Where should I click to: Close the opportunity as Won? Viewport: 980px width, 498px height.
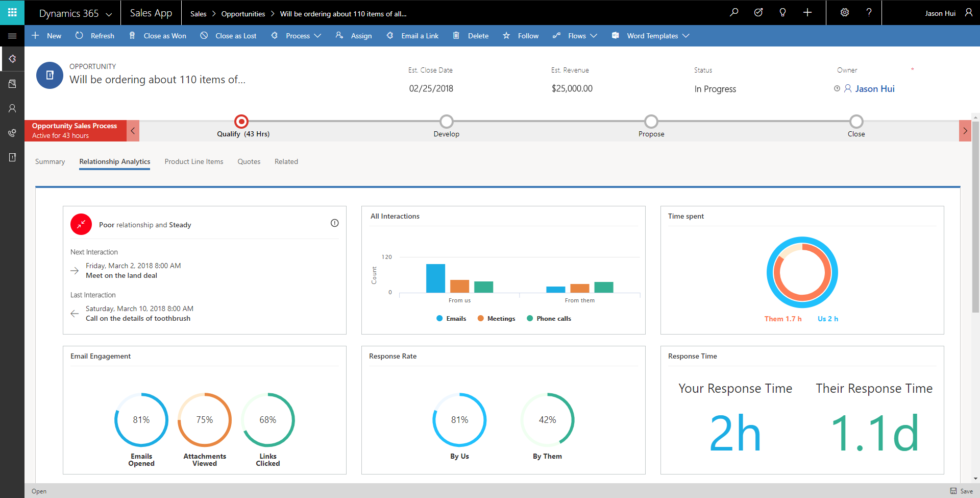(x=158, y=36)
